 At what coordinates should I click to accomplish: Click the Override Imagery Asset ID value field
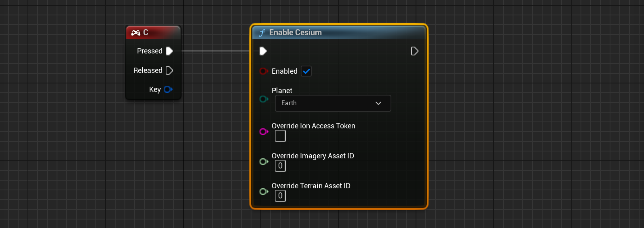pyautogui.click(x=280, y=166)
